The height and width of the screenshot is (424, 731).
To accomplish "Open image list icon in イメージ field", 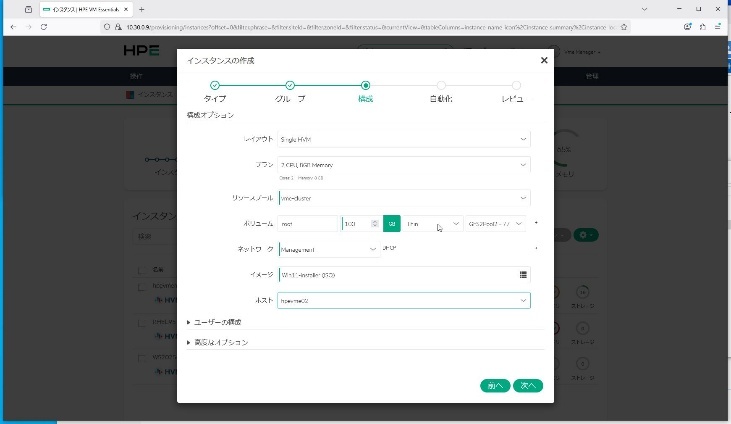I will (523, 274).
